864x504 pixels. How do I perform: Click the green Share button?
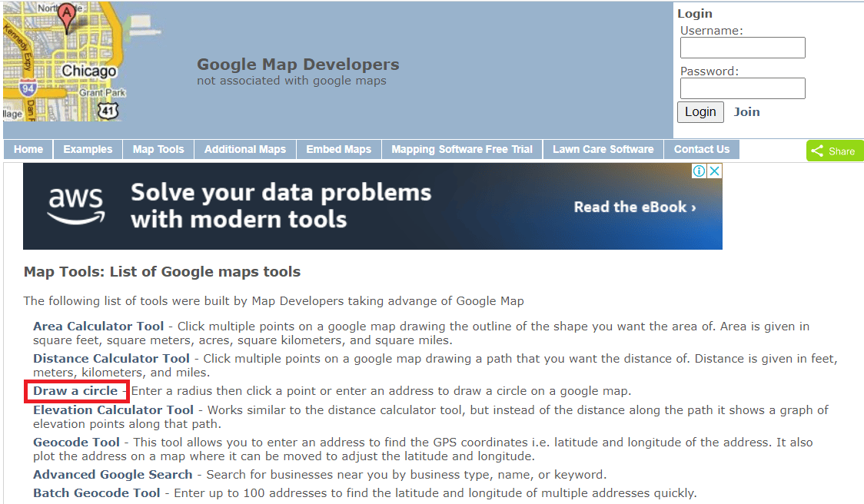pyautogui.click(x=834, y=151)
